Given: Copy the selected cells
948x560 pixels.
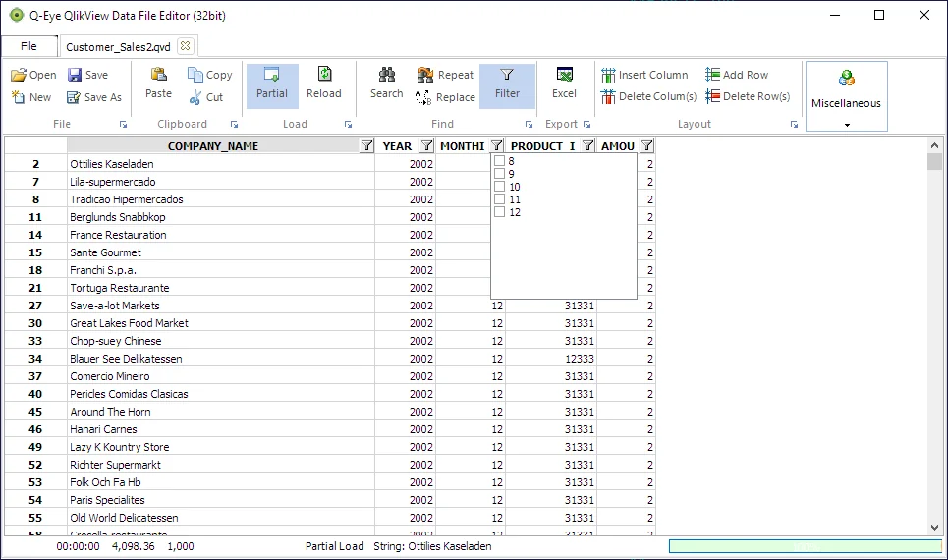Looking at the screenshot, I should coord(210,75).
